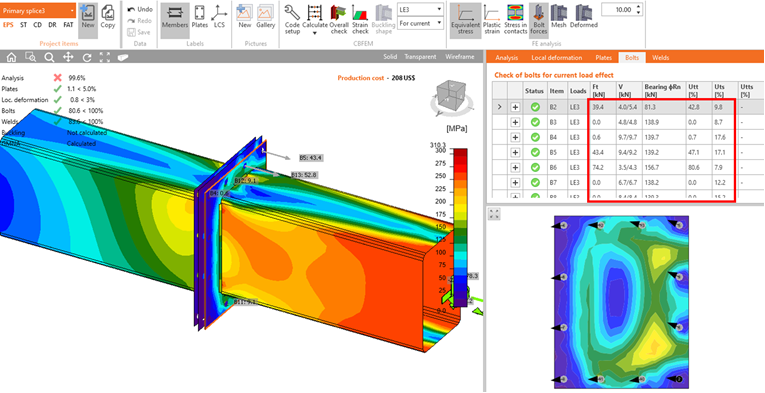The width and height of the screenshot is (765, 393).
Task: Select the magnifier zoom tool
Action: tap(49, 57)
